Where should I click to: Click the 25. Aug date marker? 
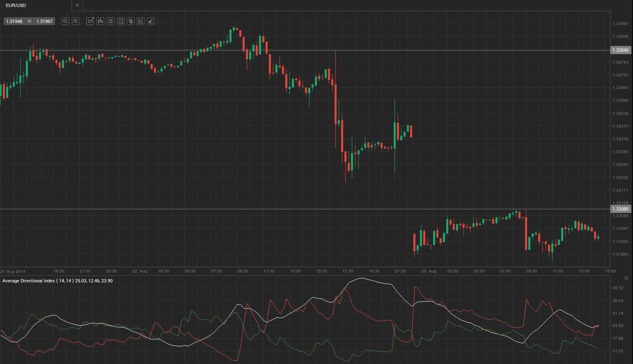coord(429,271)
